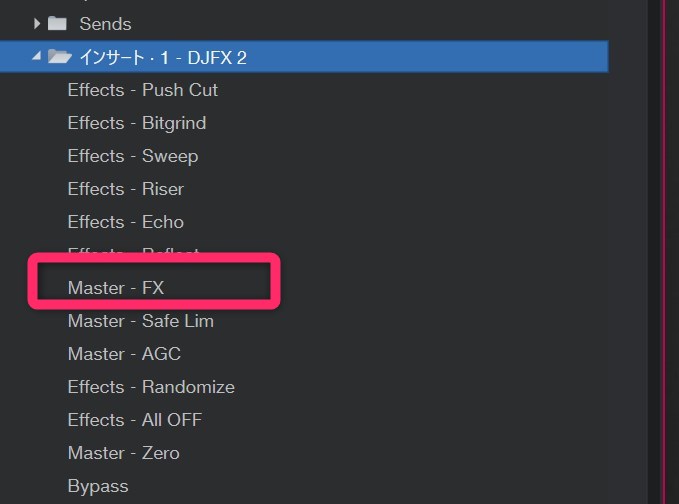Choose Effects - Bitgrind parameter
This screenshot has height=504, width=679.
pos(137,123)
